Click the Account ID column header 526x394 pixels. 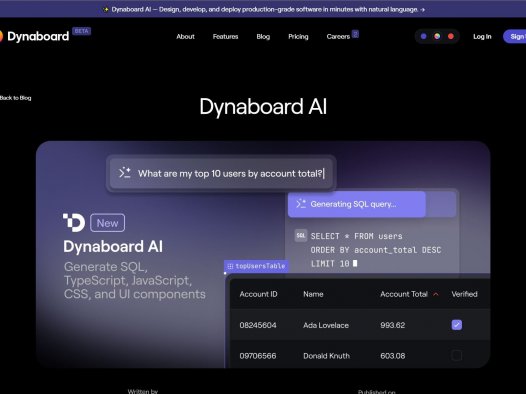[258, 294]
